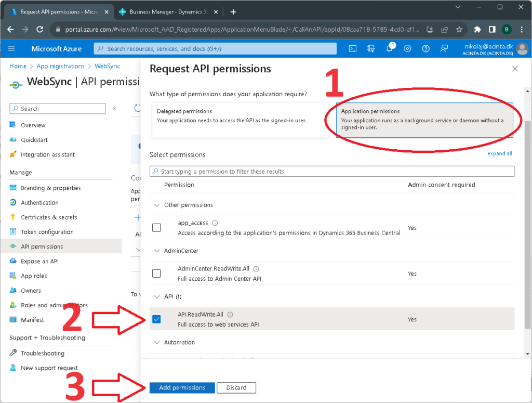Collapse the Other permissions section
Screen dimensions: 532x403
click(x=157, y=205)
